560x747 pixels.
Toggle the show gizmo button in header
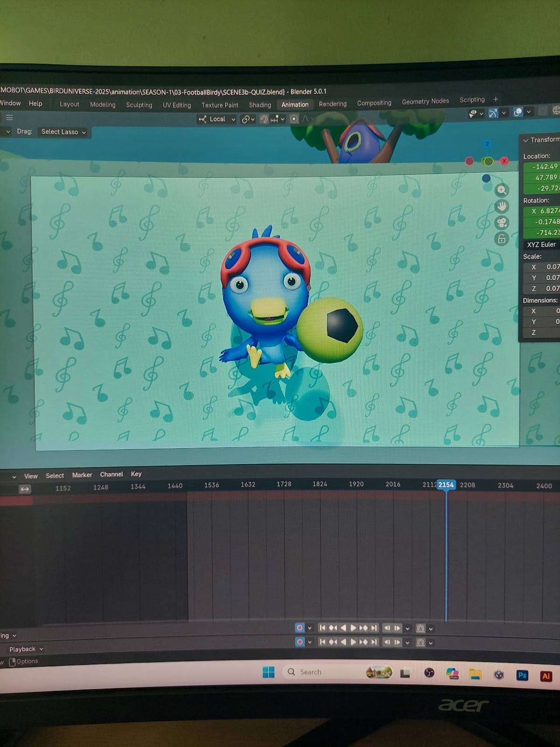(493, 113)
